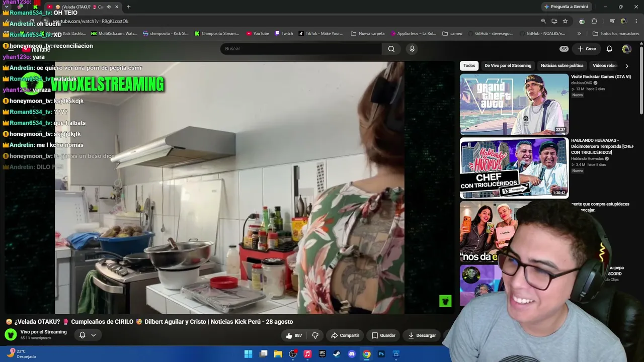
Task: Open the Twitch bookmark
Action: pyautogui.click(x=284, y=34)
